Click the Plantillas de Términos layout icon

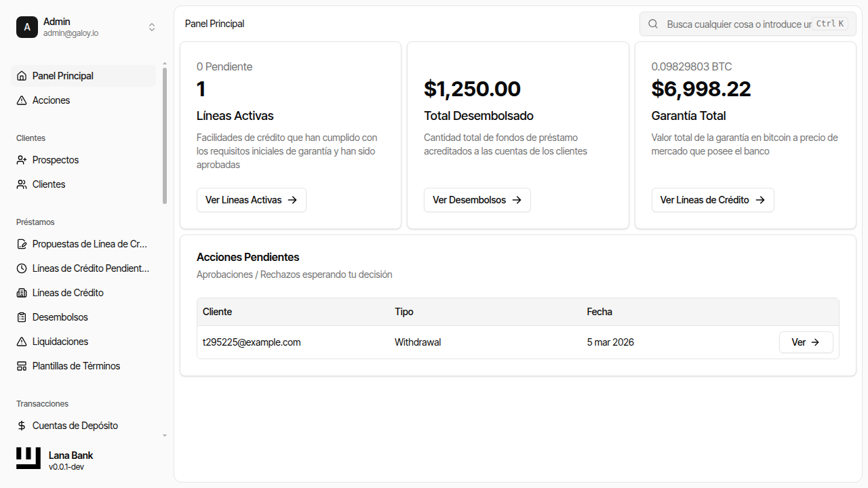pos(22,366)
